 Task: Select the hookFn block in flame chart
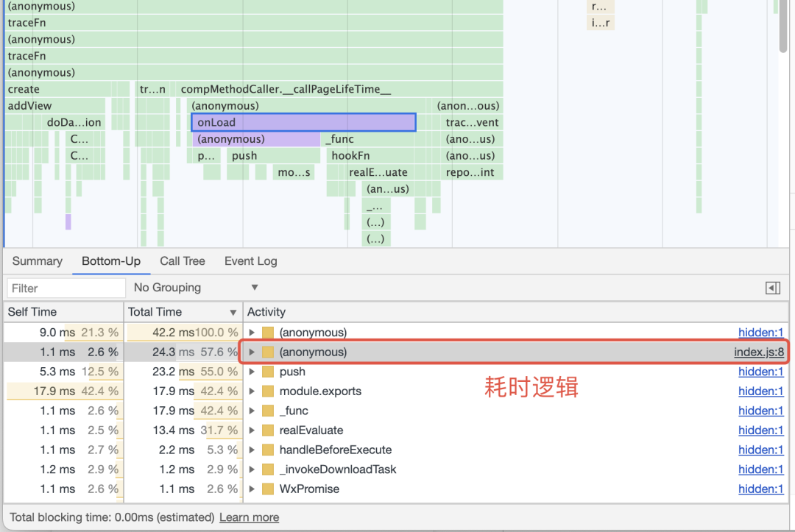tap(370, 155)
